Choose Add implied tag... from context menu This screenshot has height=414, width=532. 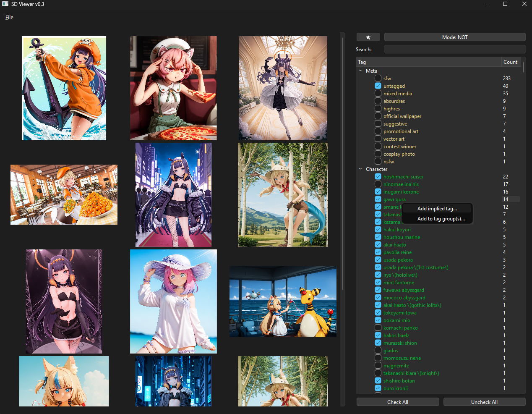(437, 209)
